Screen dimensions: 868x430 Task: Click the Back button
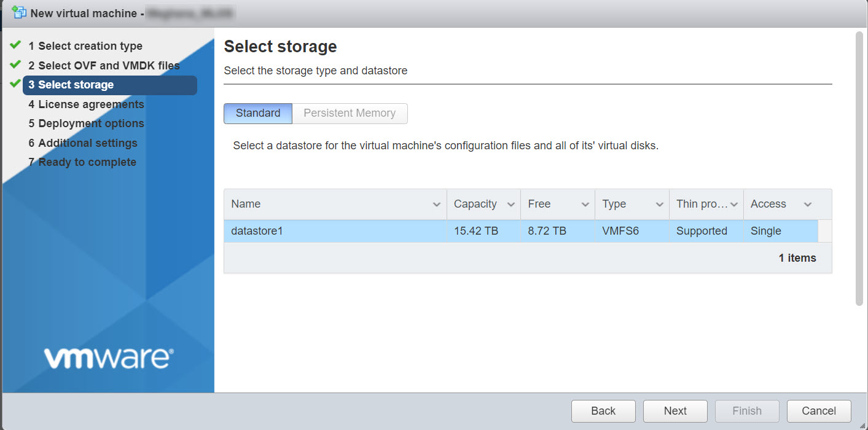click(x=603, y=411)
